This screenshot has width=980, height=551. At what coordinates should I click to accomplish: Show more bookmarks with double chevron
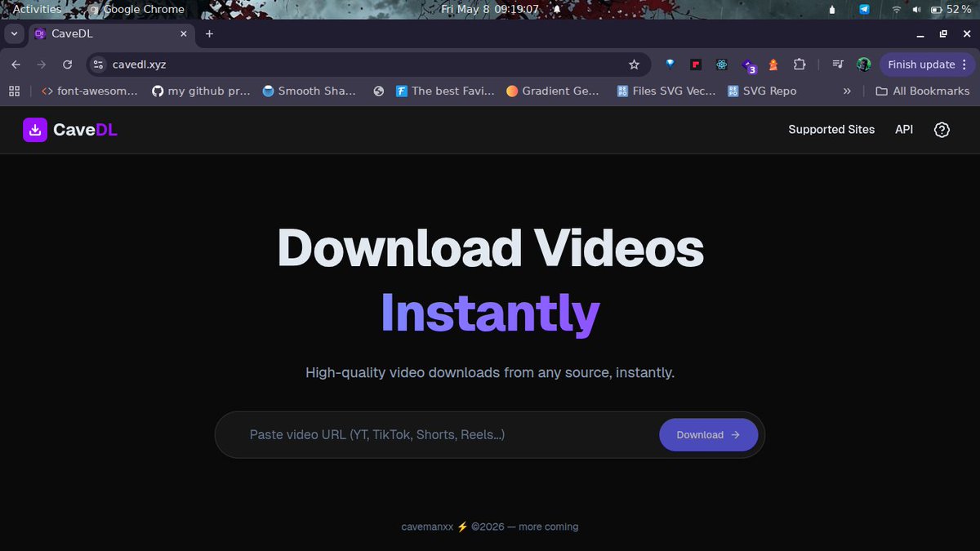click(x=847, y=91)
